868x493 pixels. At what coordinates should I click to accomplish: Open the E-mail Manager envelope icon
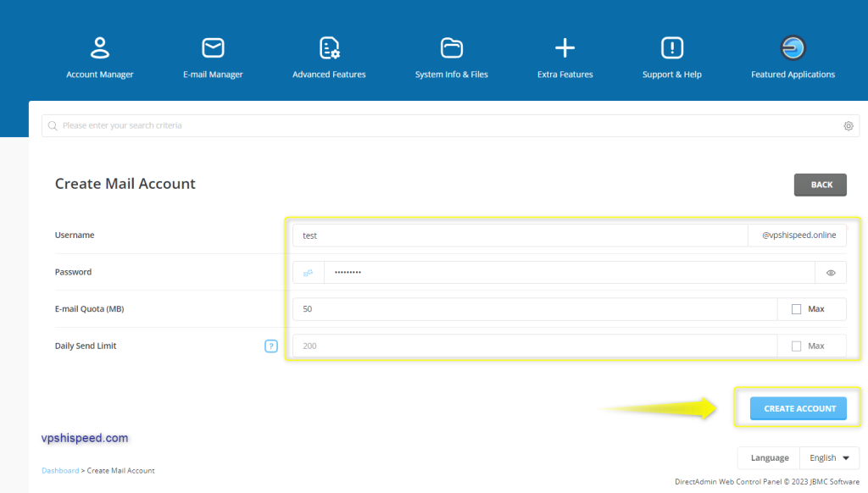pos(213,47)
